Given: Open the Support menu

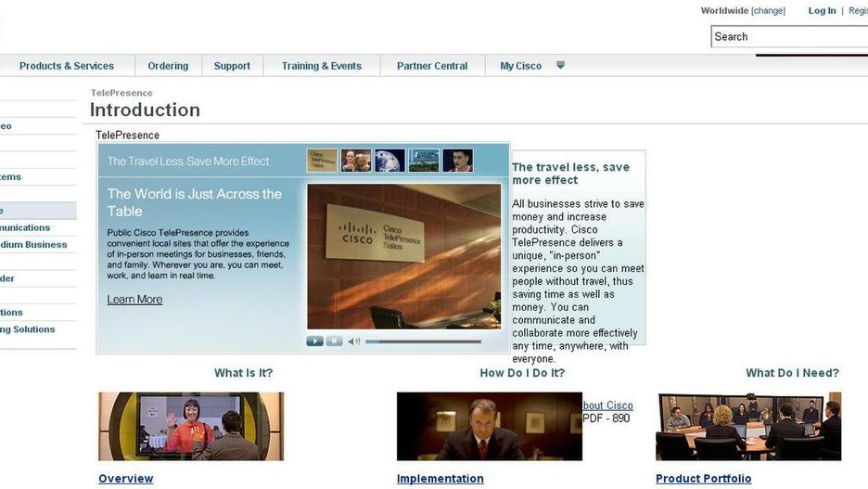Looking at the screenshot, I should tap(232, 66).
